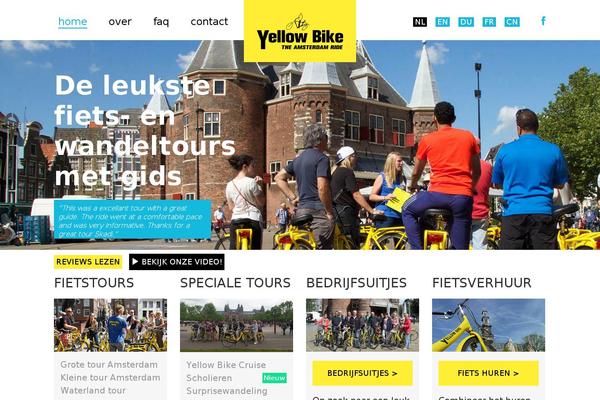This screenshot has width=600, height=400.
Task: Play the Bekijk onze video button
Action: pyautogui.click(x=176, y=262)
